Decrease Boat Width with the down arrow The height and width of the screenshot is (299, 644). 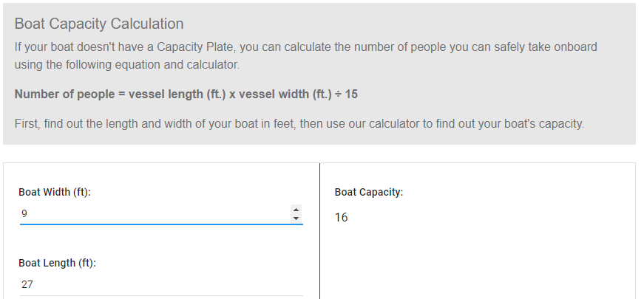point(296,218)
